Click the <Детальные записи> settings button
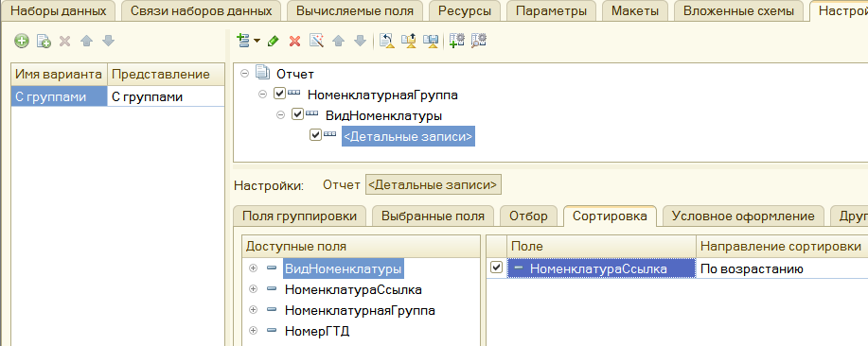Image resolution: width=868 pixels, height=346 pixels. point(434,184)
